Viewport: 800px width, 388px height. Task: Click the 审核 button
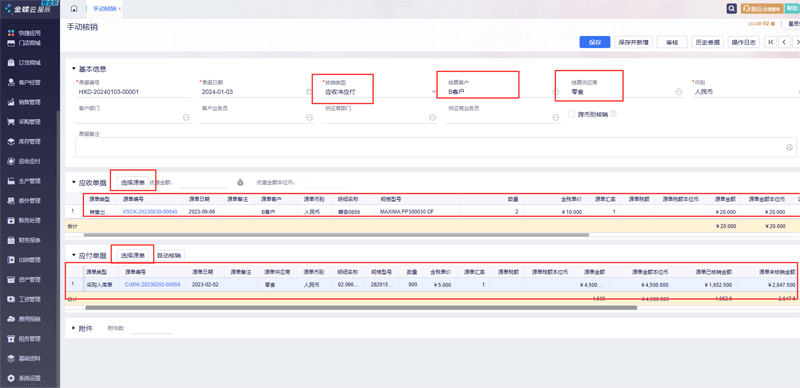tap(672, 42)
